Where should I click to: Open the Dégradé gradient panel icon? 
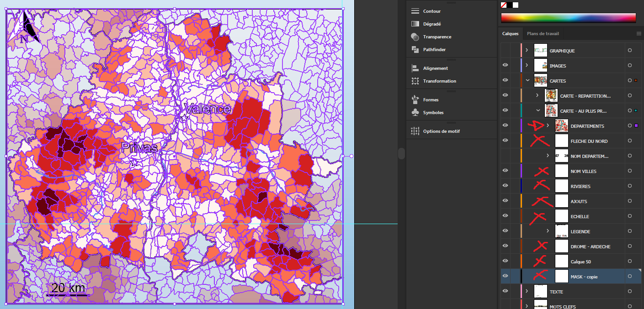tap(415, 24)
